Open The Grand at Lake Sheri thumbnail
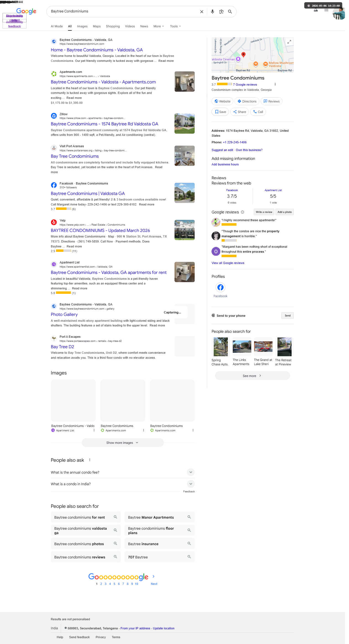 point(263,347)
